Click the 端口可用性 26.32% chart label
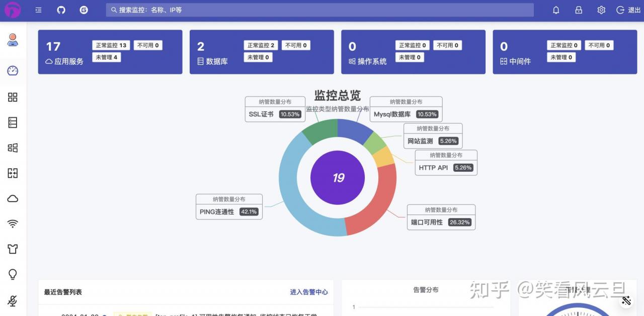644x316 pixels. pyautogui.click(x=441, y=217)
